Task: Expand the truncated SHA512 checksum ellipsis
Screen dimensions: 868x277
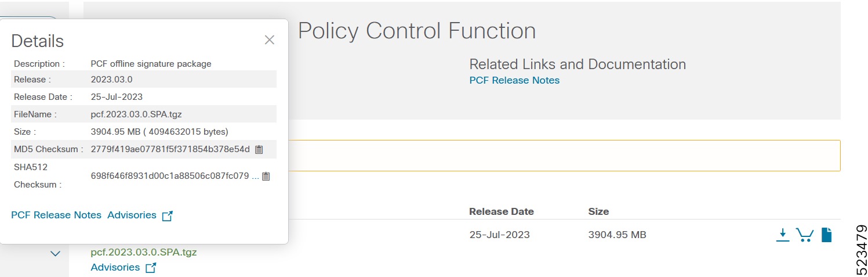Action: [255, 176]
